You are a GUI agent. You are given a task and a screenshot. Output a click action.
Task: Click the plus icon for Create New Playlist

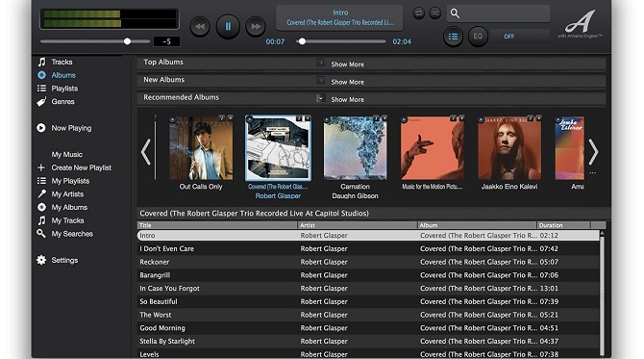41,167
